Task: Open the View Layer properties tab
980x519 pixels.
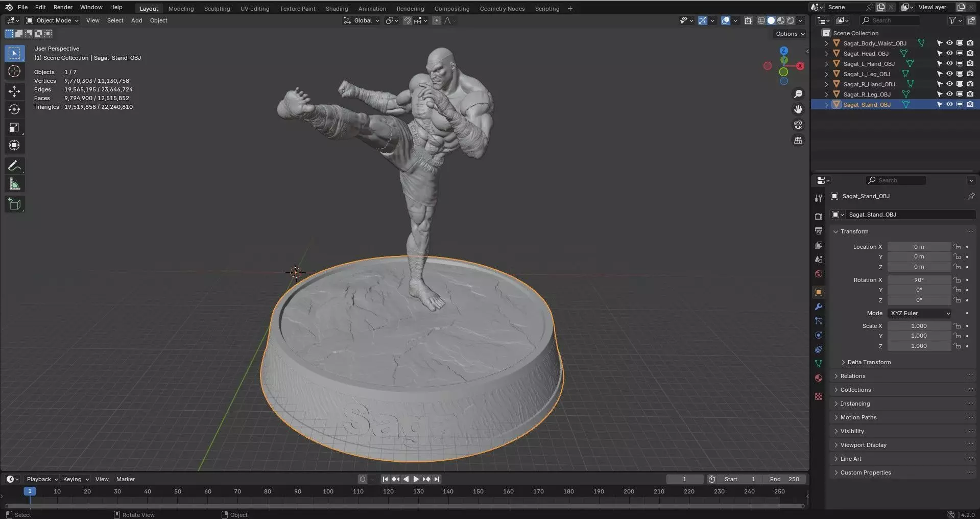Action: pyautogui.click(x=819, y=245)
